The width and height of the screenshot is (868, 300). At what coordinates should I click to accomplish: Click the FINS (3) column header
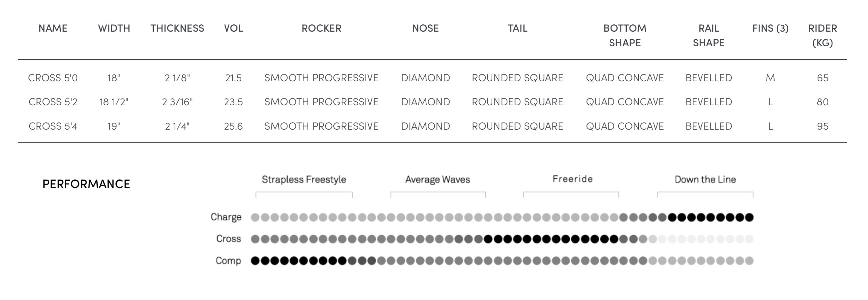[x=770, y=28]
